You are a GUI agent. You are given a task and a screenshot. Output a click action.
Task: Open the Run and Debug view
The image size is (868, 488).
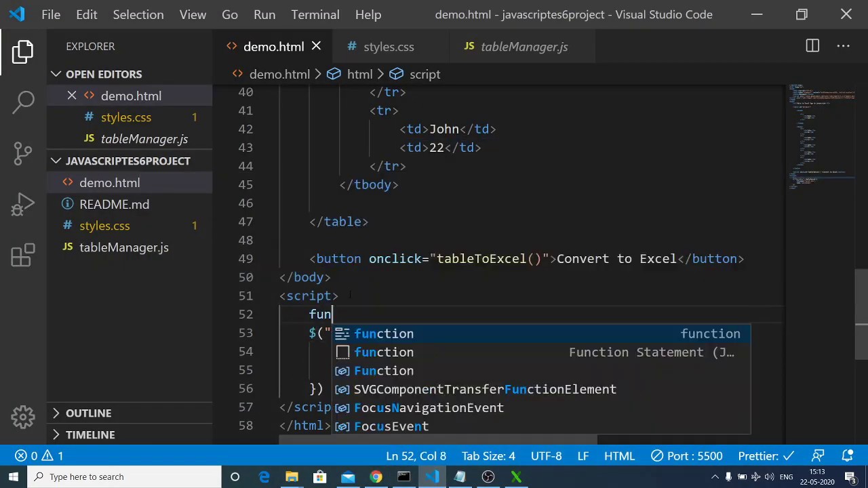[23, 204]
